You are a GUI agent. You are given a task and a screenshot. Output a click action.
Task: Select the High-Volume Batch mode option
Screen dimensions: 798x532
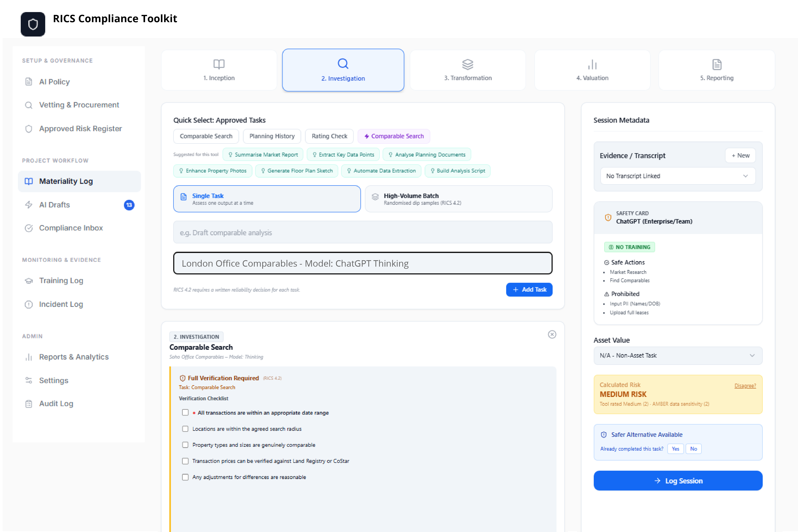point(459,199)
